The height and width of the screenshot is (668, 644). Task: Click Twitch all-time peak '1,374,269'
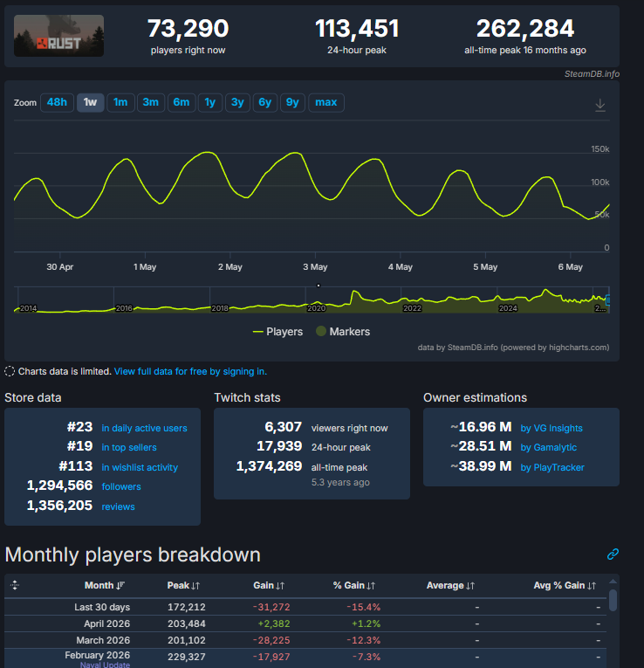(269, 466)
